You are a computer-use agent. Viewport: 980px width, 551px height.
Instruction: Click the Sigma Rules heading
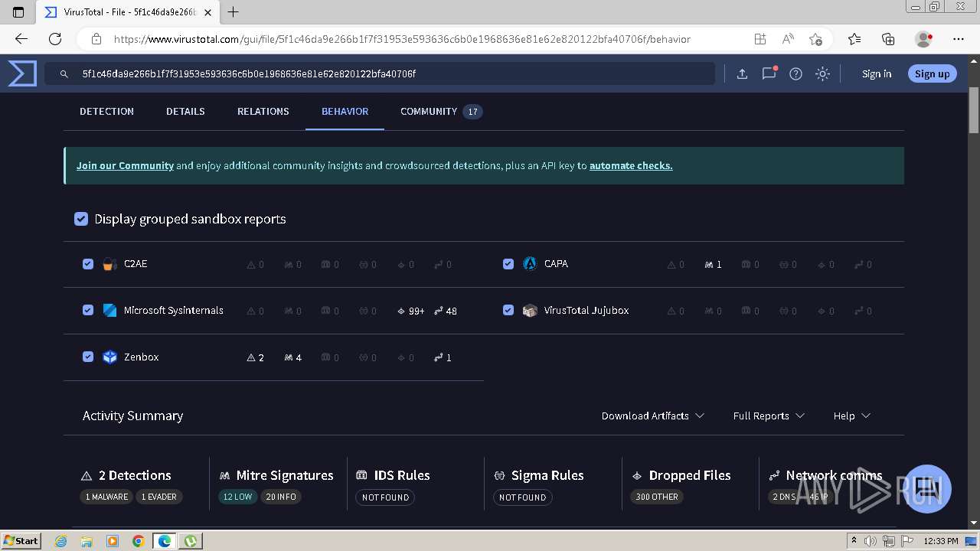pos(547,475)
